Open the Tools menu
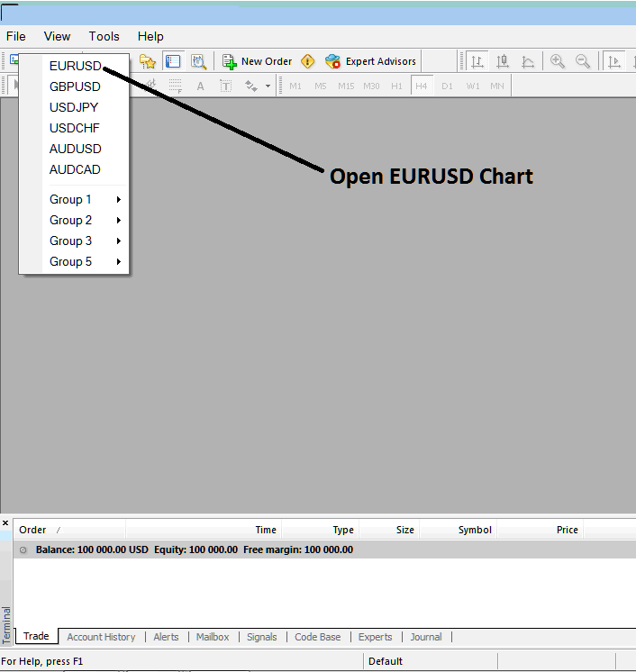The height and width of the screenshot is (672, 636). tap(104, 36)
